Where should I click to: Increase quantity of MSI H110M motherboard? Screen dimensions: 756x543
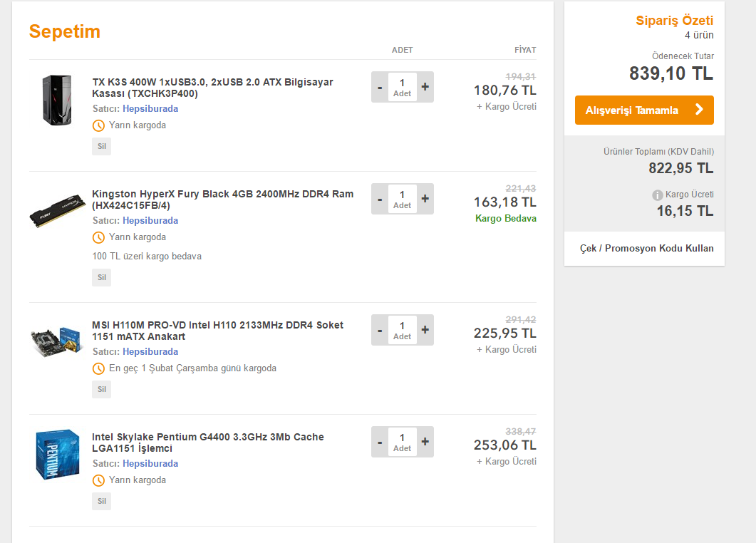pyautogui.click(x=425, y=330)
